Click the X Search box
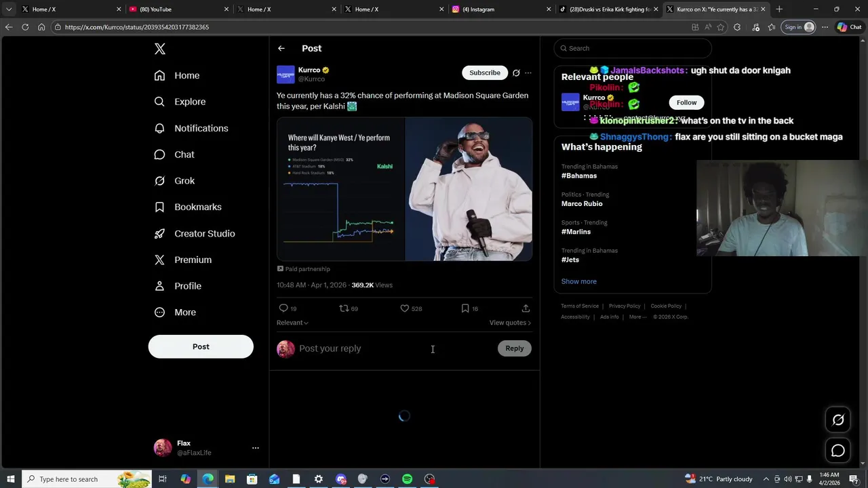 coord(633,48)
